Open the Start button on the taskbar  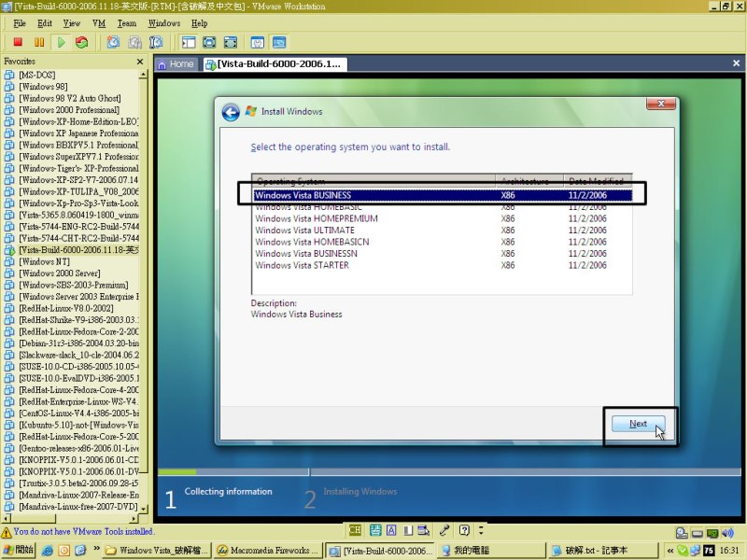pyautogui.click(x=18, y=550)
